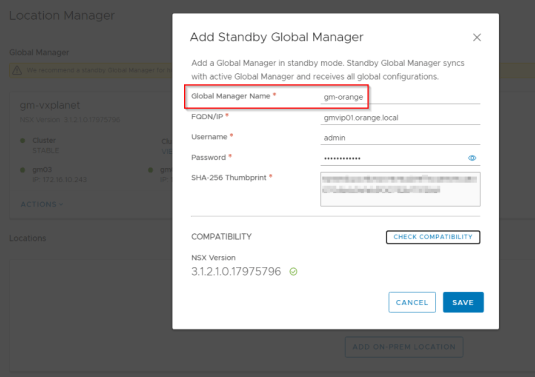Close the Add Standby Global Manager dialog
The height and width of the screenshot is (377, 535).
[x=477, y=37]
